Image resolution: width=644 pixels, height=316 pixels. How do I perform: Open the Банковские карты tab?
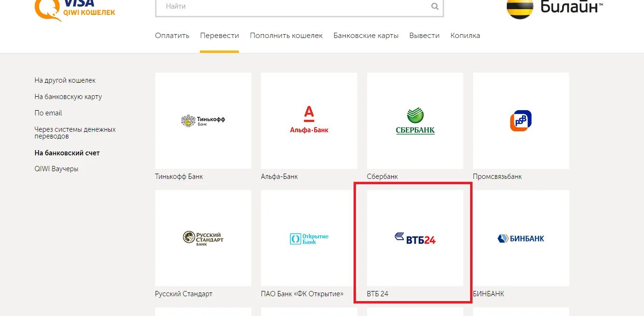366,36
